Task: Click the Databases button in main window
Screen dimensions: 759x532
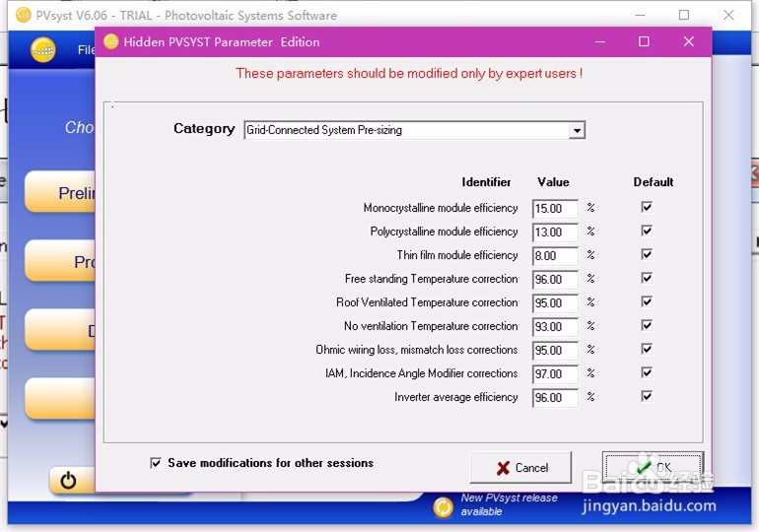Action: click(x=60, y=330)
